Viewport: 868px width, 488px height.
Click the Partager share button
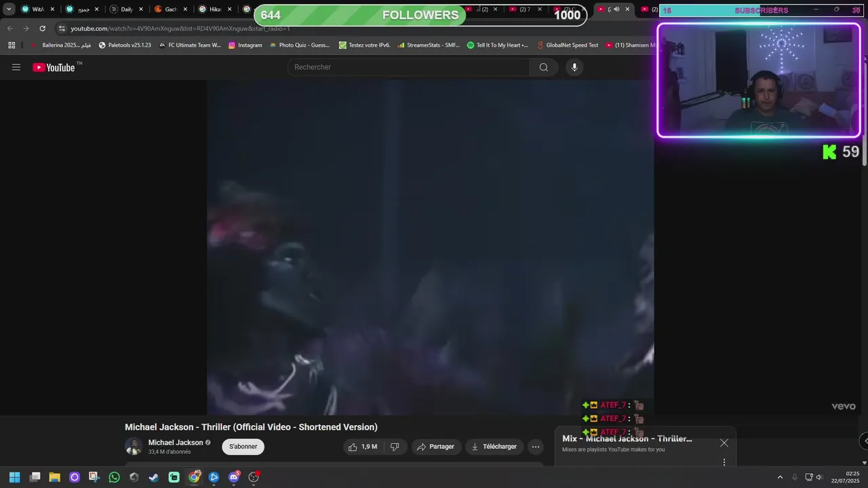pos(435,447)
